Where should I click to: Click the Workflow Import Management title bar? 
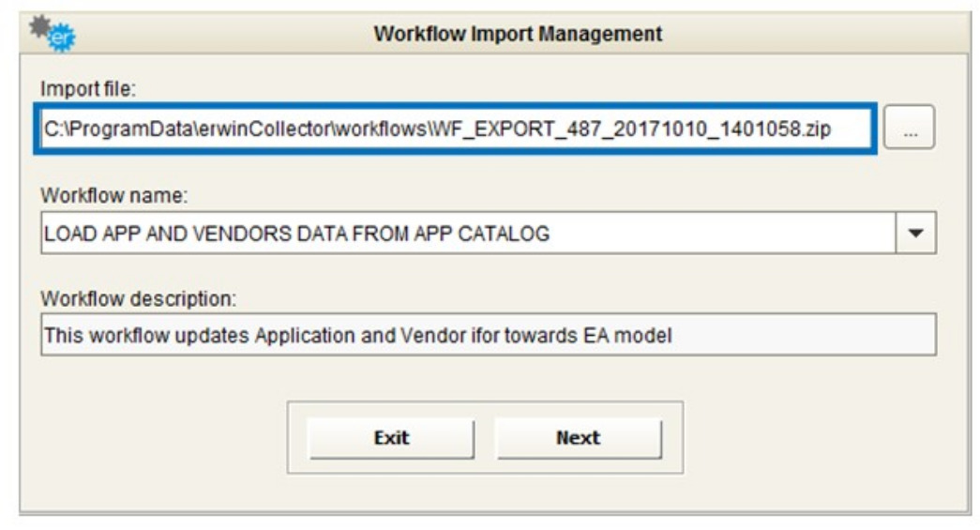518,34
